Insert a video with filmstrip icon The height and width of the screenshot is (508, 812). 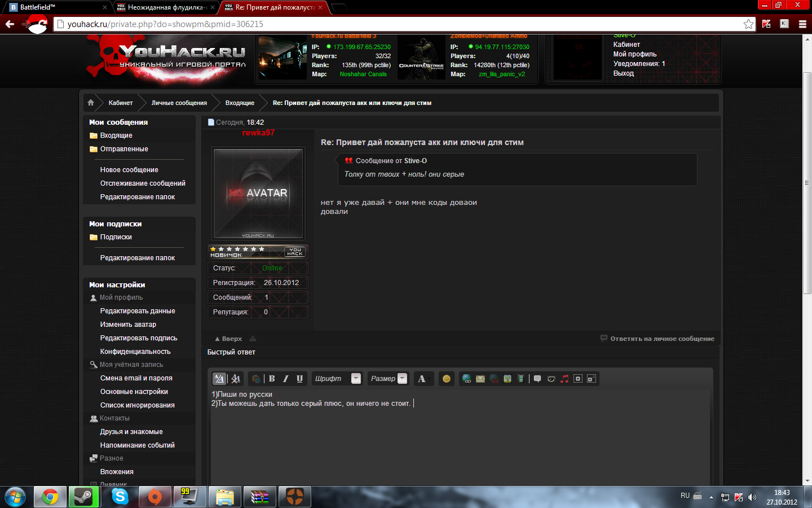(x=521, y=379)
